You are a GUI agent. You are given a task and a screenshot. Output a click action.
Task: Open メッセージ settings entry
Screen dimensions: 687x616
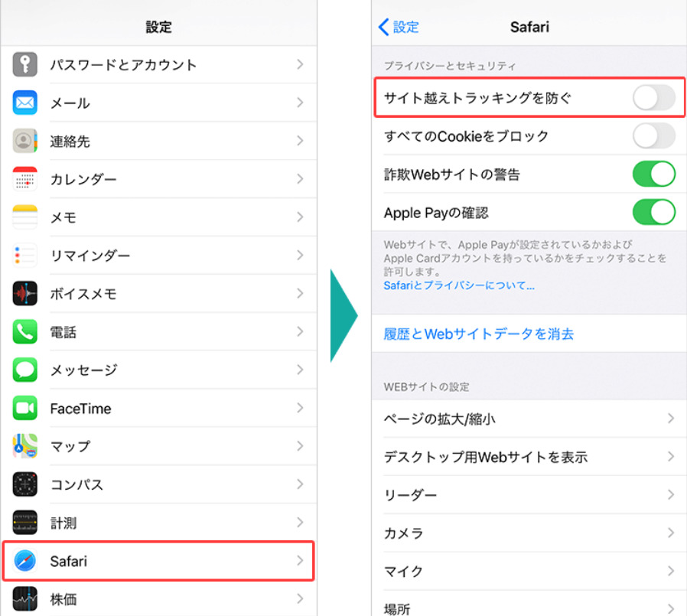click(158, 370)
